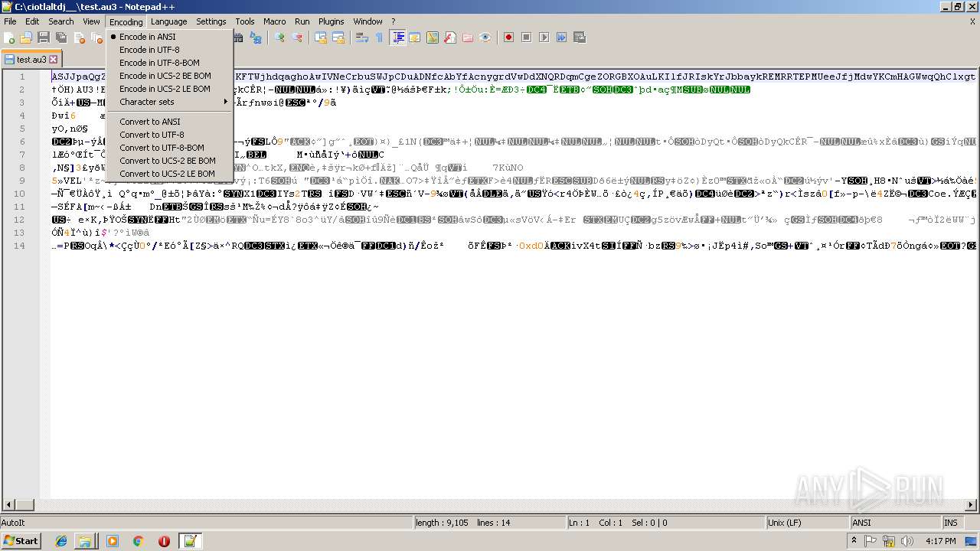Choose Convert to UTF-8-BOM
The image size is (980, 551).
pos(169,148)
